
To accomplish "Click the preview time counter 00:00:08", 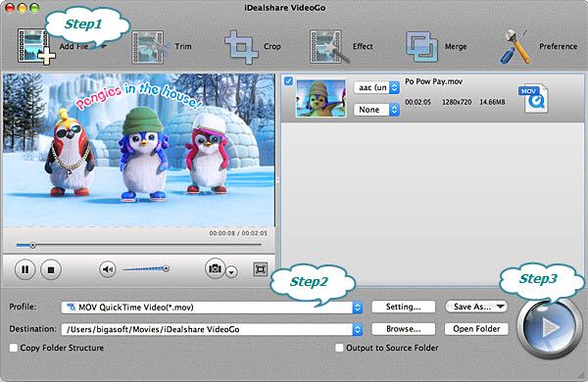I will point(222,233).
